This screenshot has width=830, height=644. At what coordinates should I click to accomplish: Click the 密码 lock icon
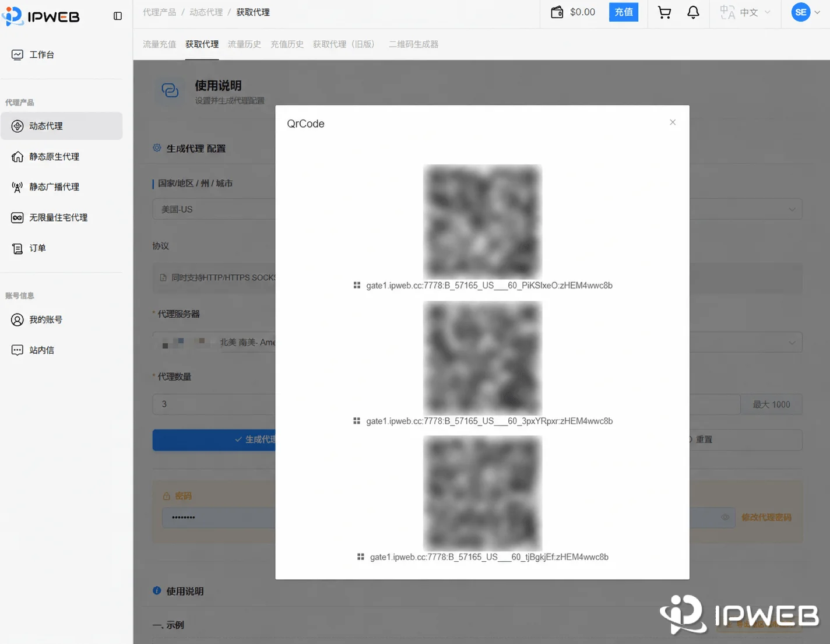coord(167,497)
